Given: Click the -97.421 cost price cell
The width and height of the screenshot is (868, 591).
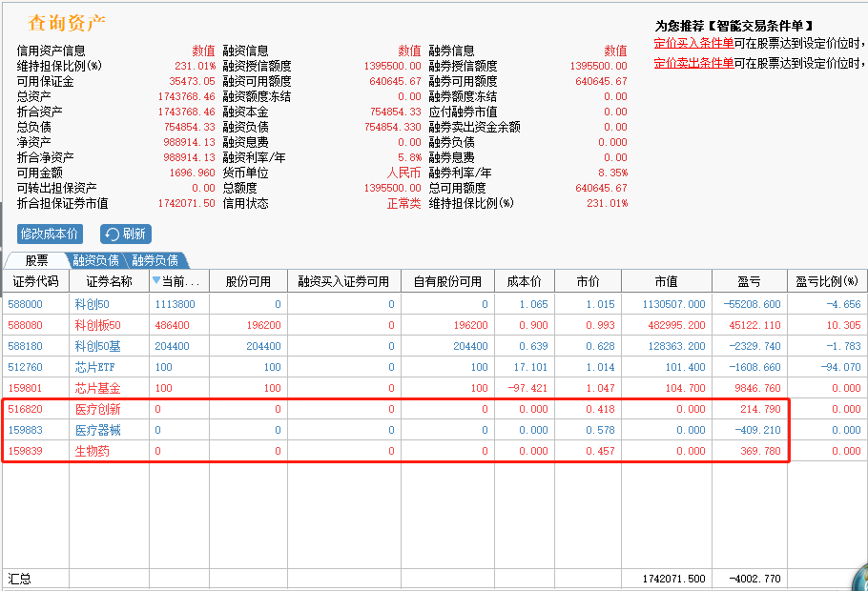Looking at the screenshot, I should [527, 389].
